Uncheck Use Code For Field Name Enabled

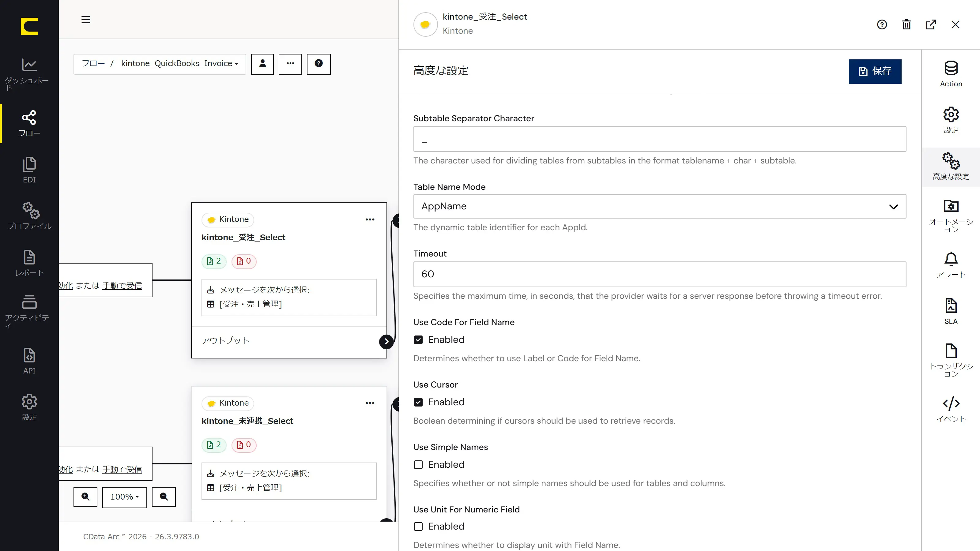point(418,340)
